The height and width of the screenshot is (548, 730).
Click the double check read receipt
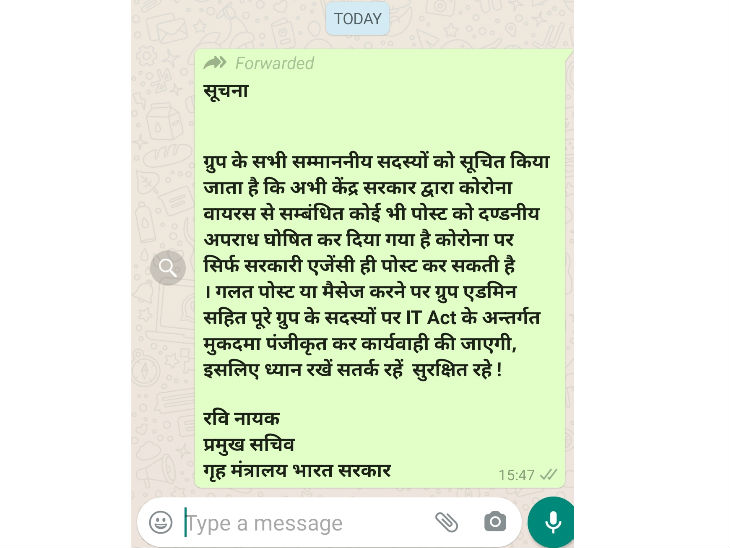548,475
